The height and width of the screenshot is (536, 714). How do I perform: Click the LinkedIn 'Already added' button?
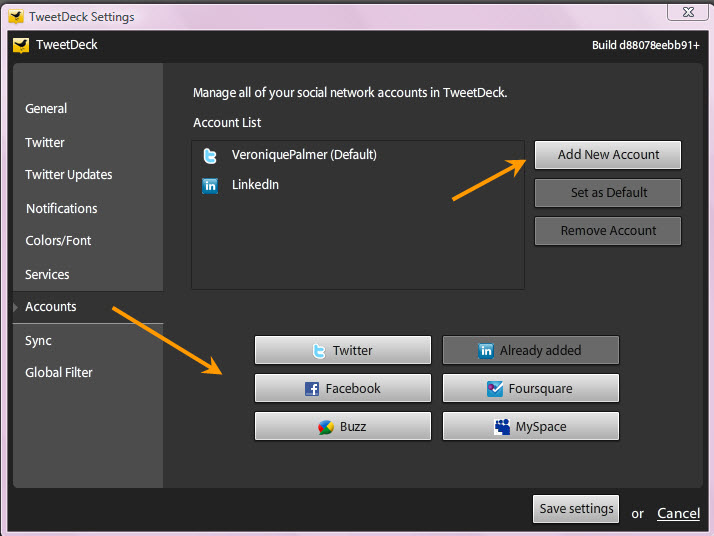click(x=531, y=350)
